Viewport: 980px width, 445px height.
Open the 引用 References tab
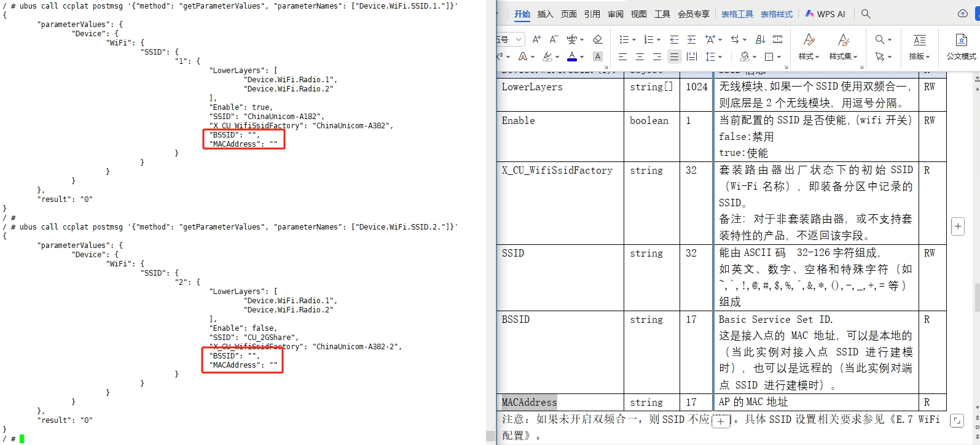592,14
